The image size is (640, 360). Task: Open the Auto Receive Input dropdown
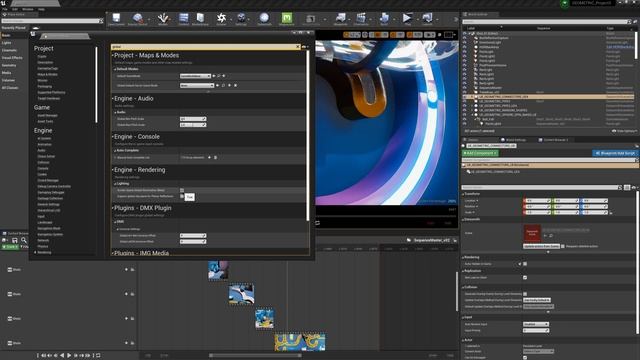[536, 324]
